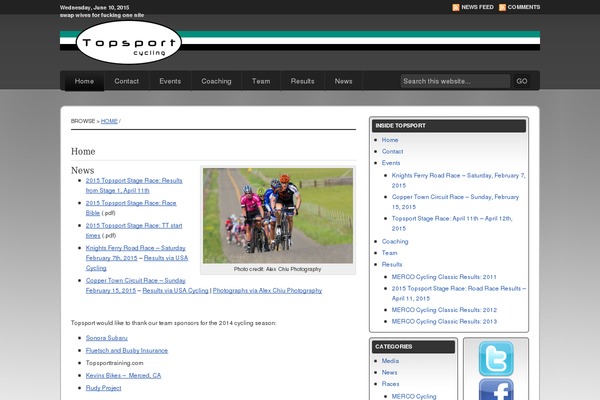Open 2015 Stage Race TT start times link

point(134,230)
